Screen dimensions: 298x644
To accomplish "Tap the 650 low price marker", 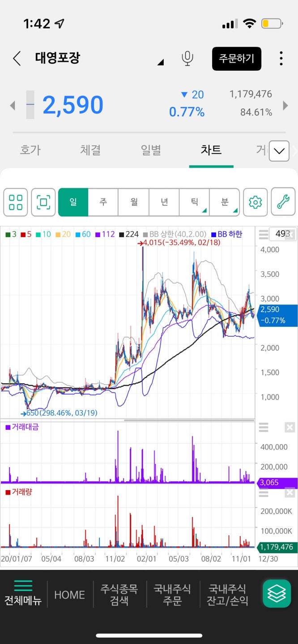I will click(59, 413).
